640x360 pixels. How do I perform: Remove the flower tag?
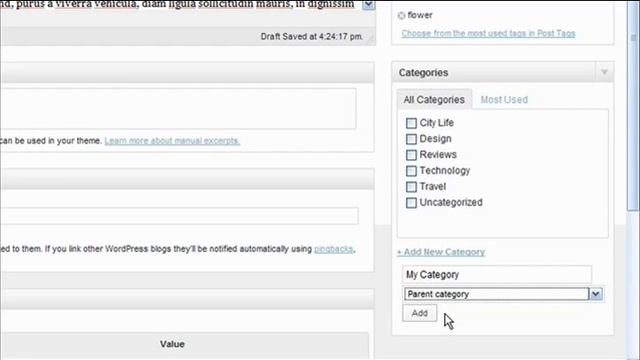tap(401, 16)
